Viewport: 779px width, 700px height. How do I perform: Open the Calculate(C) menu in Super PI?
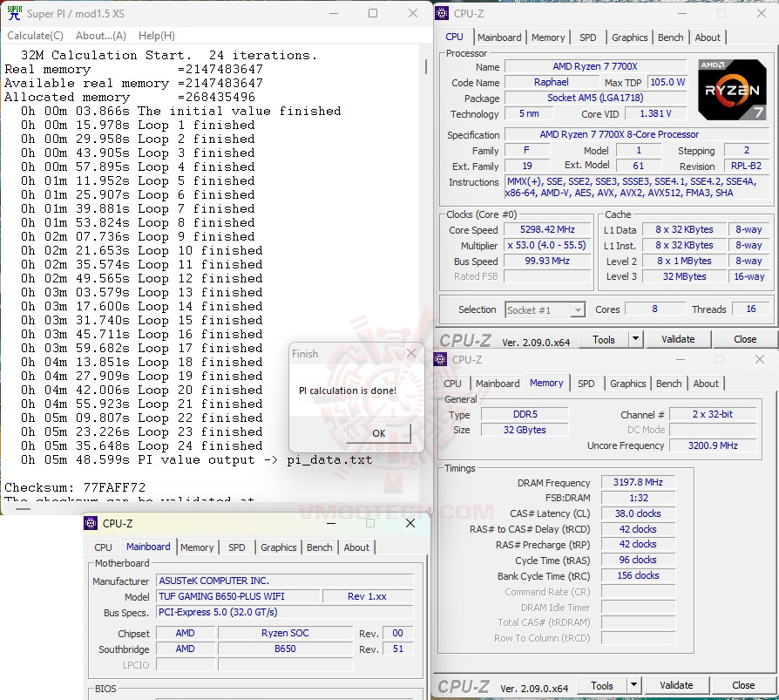(35, 36)
